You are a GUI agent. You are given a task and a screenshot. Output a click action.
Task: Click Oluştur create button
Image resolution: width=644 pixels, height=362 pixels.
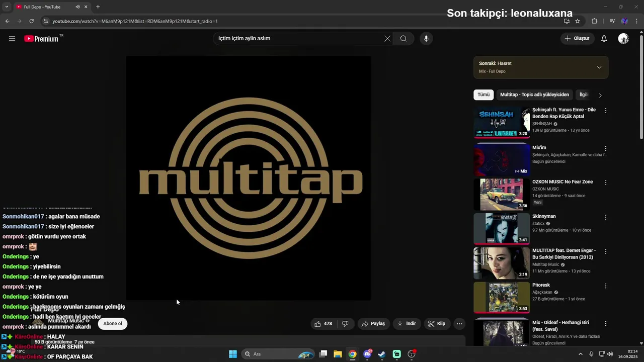(577, 39)
